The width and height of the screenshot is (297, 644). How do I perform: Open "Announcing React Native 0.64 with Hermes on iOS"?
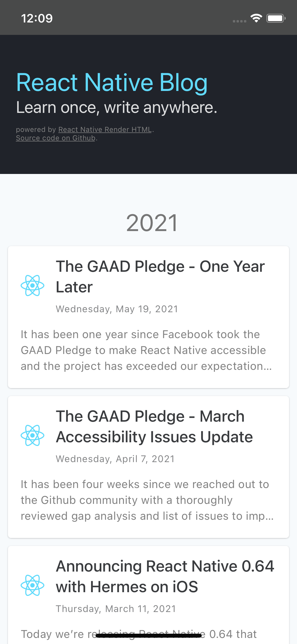tap(165, 576)
